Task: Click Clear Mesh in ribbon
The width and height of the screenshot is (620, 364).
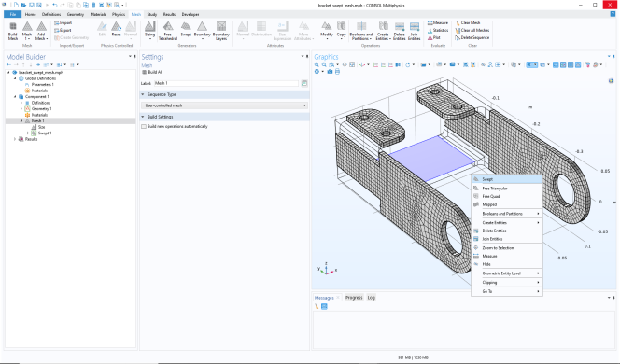Action: point(468,23)
